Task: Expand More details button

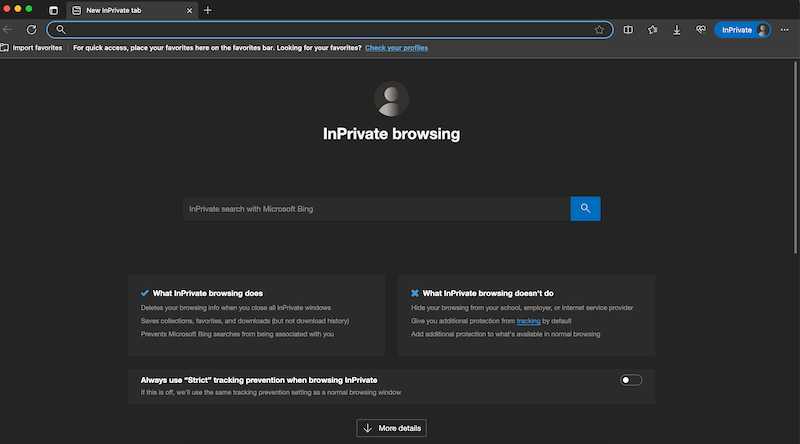Action: (391, 428)
